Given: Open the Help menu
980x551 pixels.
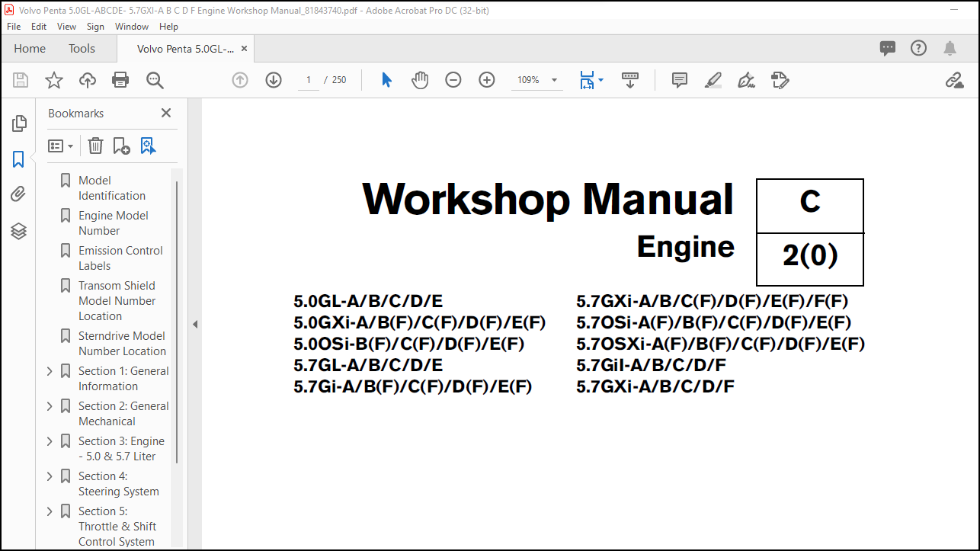Looking at the screenshot, I should (168, 26).
